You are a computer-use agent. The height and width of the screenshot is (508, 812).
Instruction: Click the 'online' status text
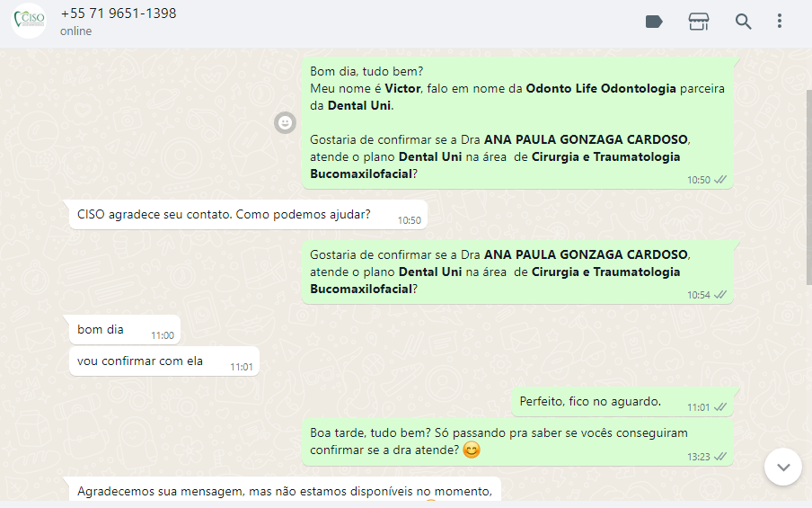click(76, 31)
